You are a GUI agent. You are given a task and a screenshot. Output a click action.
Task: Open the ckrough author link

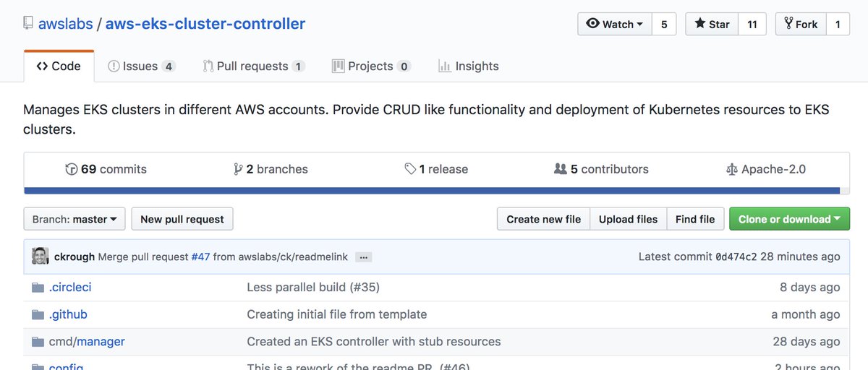(75, 257)
